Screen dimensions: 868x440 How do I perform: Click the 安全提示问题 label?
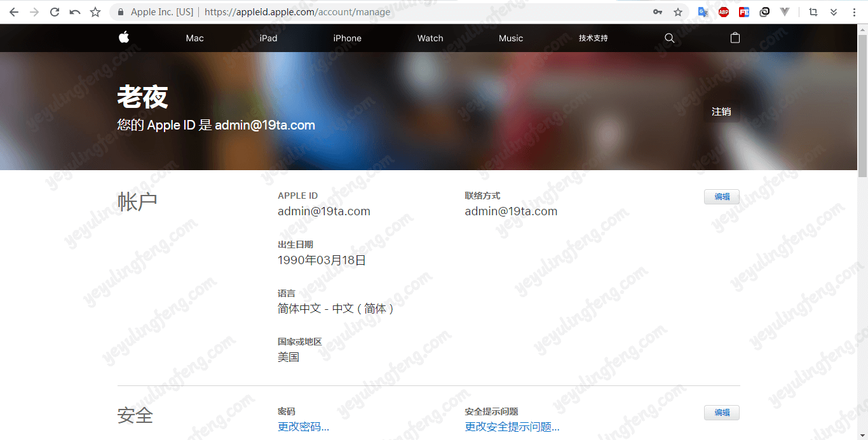point(492,411)
